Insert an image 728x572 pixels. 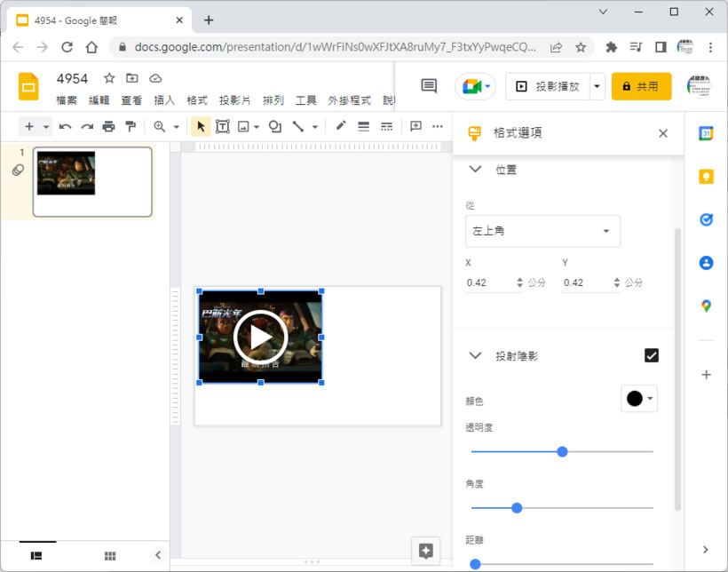(243, 126)
